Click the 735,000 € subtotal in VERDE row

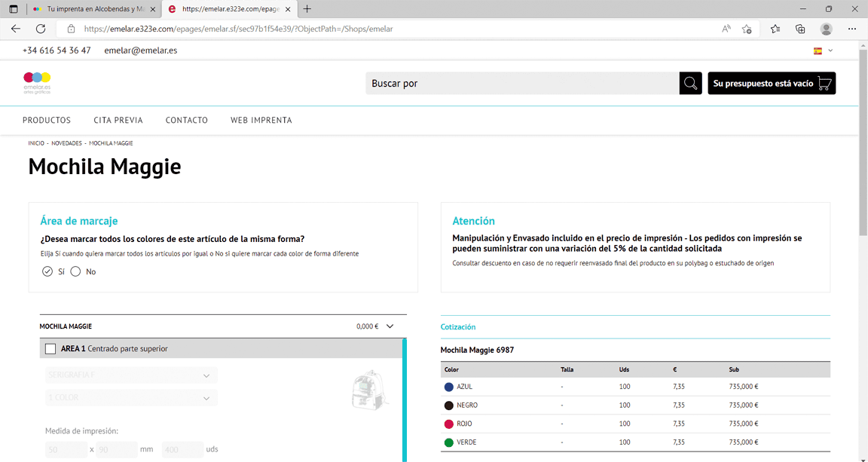(744, 442)
